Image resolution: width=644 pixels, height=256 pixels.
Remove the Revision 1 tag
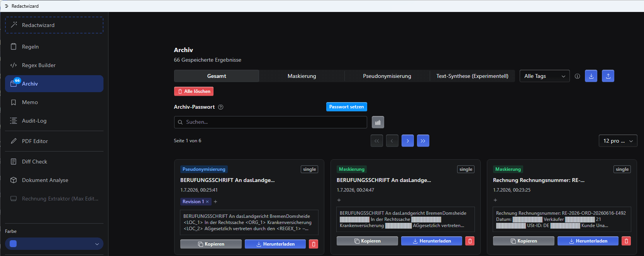click(x=207, y=202)
